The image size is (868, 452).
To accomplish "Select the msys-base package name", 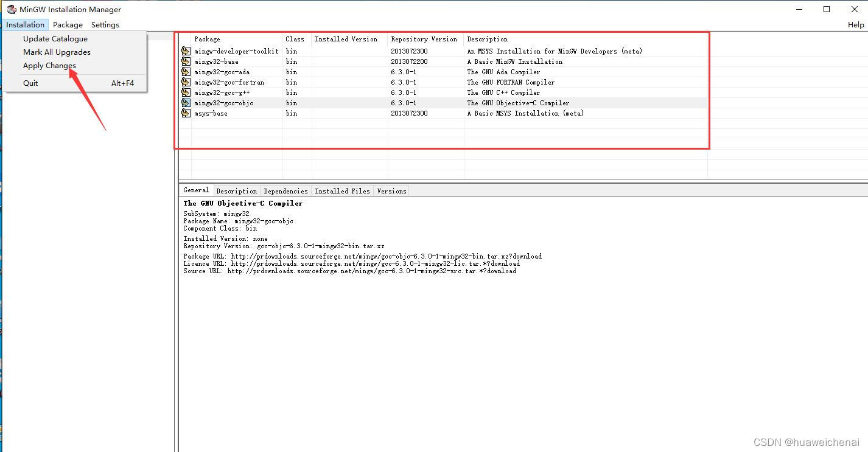I will point(211,113).
